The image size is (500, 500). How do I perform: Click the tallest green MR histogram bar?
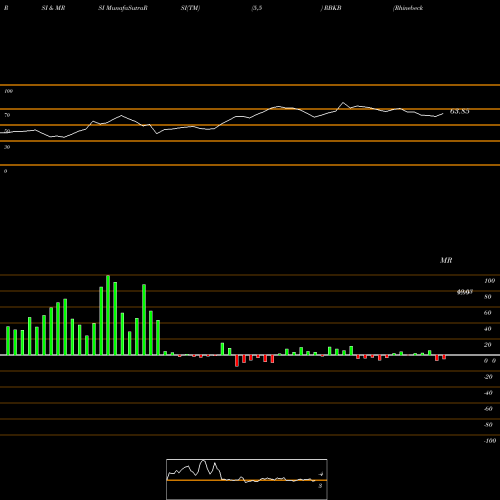(x=108, y=315)
